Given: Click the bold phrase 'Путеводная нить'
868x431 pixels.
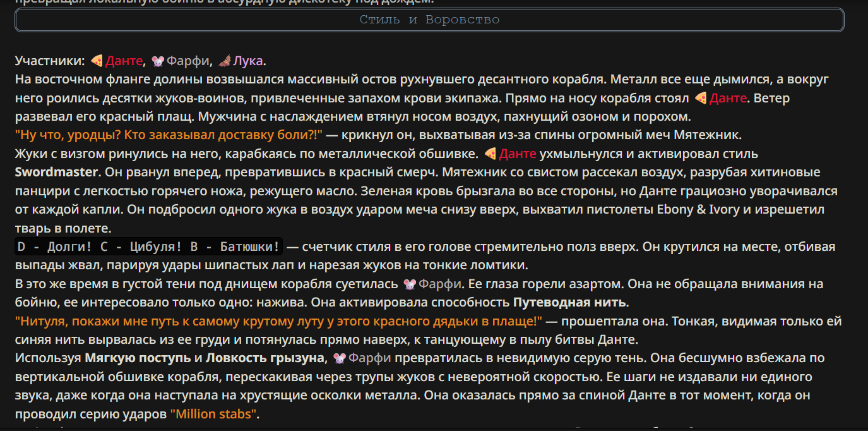Looking at the screenshot, I should coord(570,303).
